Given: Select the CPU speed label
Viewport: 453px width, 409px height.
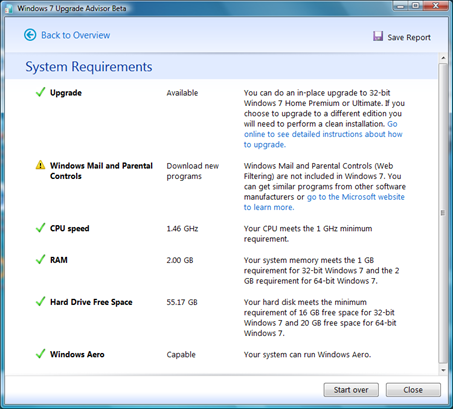Looking at the screenshot, I should pos(70,228).
